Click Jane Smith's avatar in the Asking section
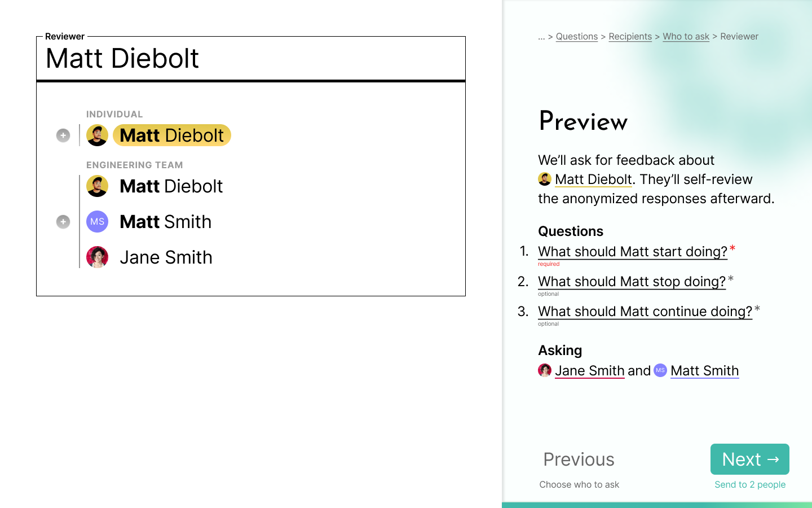 [x=545, y=371]
